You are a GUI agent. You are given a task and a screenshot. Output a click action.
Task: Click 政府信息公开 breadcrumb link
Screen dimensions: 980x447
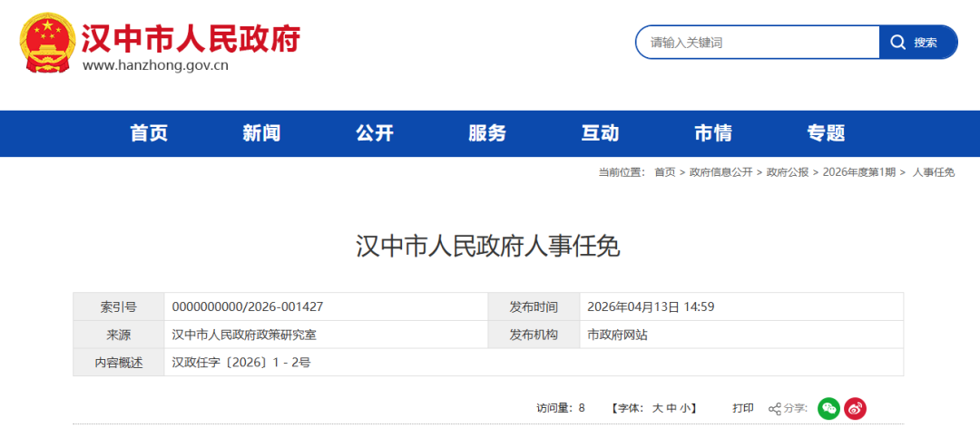pos(720,172)
